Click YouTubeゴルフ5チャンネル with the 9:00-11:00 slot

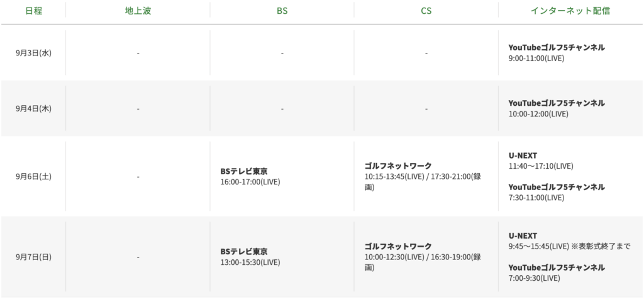point(556,47)
